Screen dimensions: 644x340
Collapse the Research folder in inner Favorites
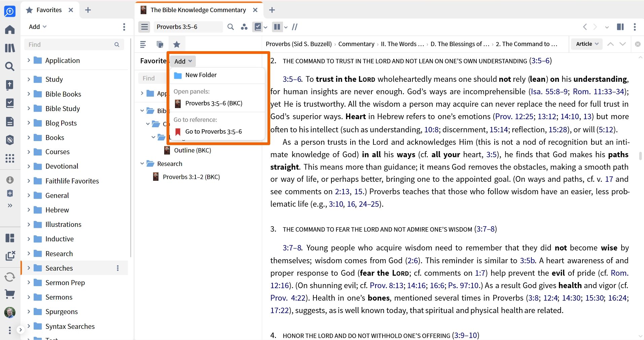(x=142, y=164)
